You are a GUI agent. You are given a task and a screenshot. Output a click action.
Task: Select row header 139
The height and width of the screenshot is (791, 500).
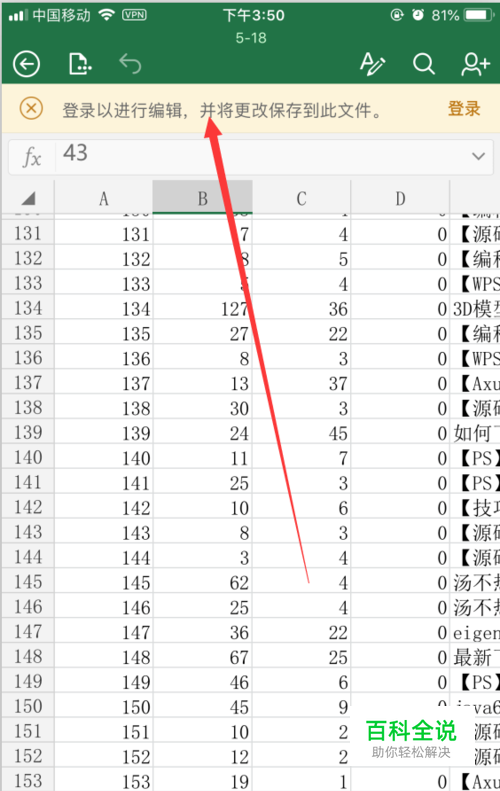pyautogui.click(x=28, y=432)
